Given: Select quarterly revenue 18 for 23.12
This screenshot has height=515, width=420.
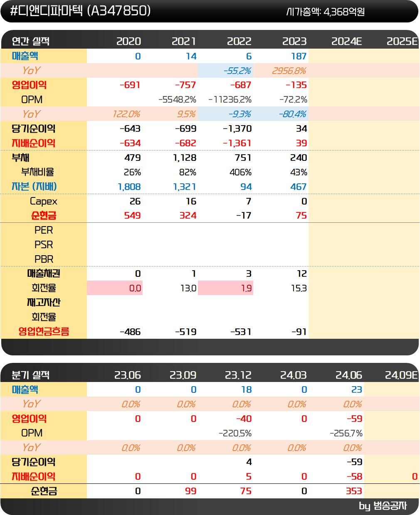Looking at the screenshot, I should click(247, 390).
